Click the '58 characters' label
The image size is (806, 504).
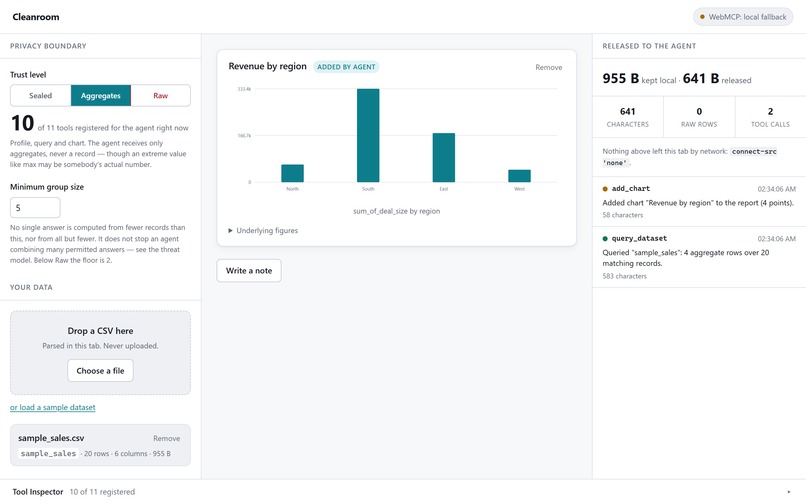pyautogui.click(x=622, y=215)
